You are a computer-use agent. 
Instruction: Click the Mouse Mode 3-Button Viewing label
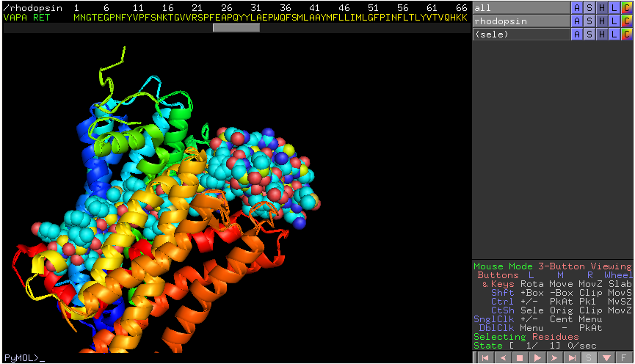click(552, 266)
